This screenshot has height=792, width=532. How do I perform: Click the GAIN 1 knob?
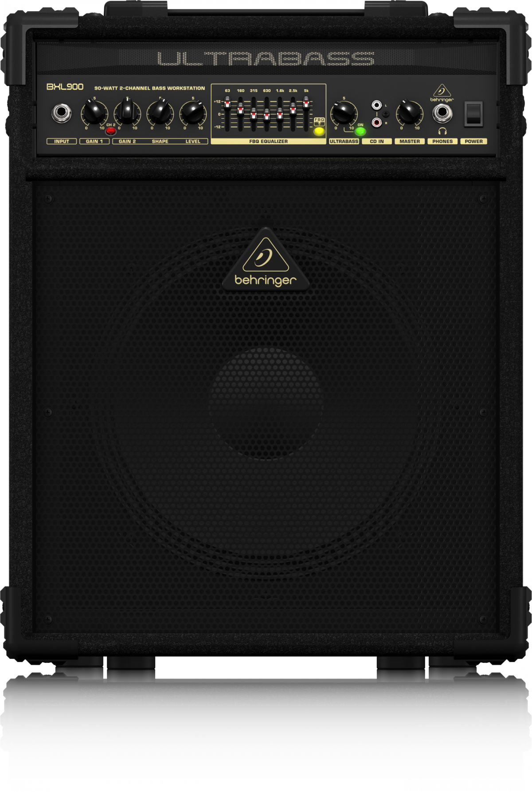click(94, 113)
